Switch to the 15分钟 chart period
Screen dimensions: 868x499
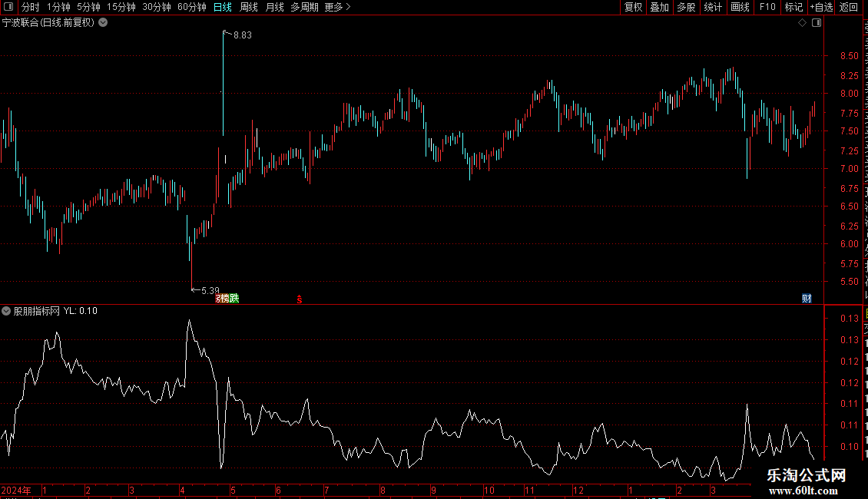[x=121, y=7]
